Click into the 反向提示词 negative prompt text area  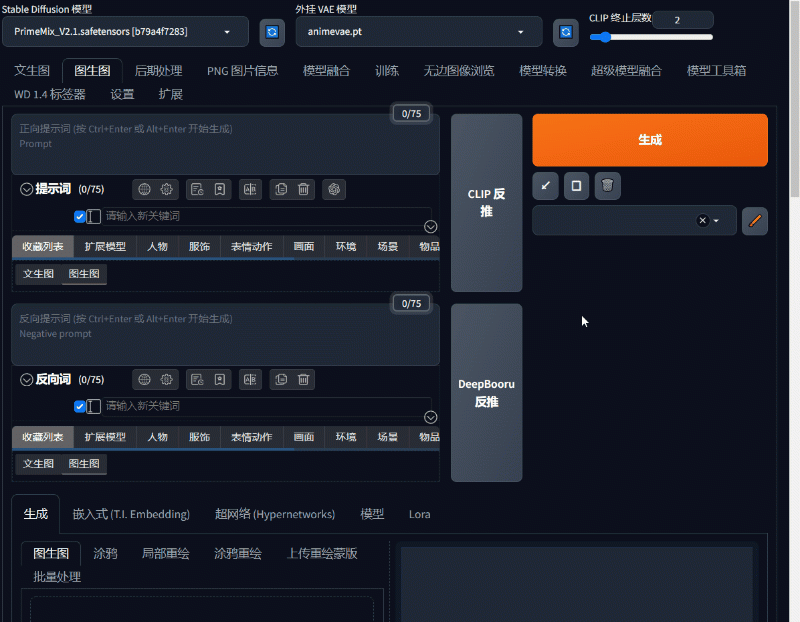tap(226, 335)
